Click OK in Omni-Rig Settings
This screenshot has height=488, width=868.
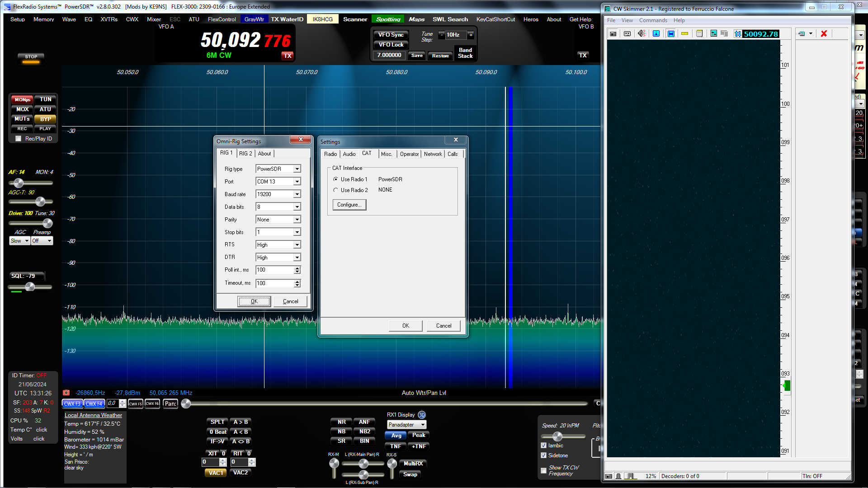(x=254, y=301)
